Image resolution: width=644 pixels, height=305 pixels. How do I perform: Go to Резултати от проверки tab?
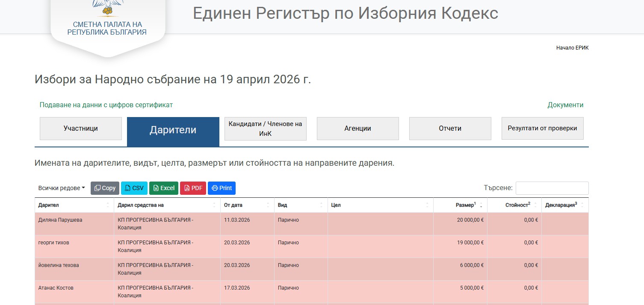542,129
